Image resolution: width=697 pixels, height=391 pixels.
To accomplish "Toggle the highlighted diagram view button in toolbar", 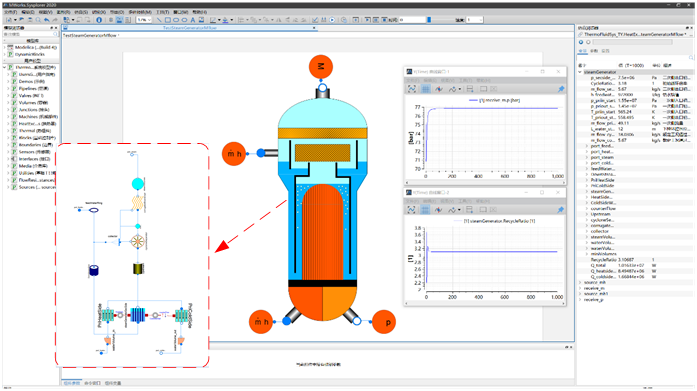I will (x=120, y=20).
